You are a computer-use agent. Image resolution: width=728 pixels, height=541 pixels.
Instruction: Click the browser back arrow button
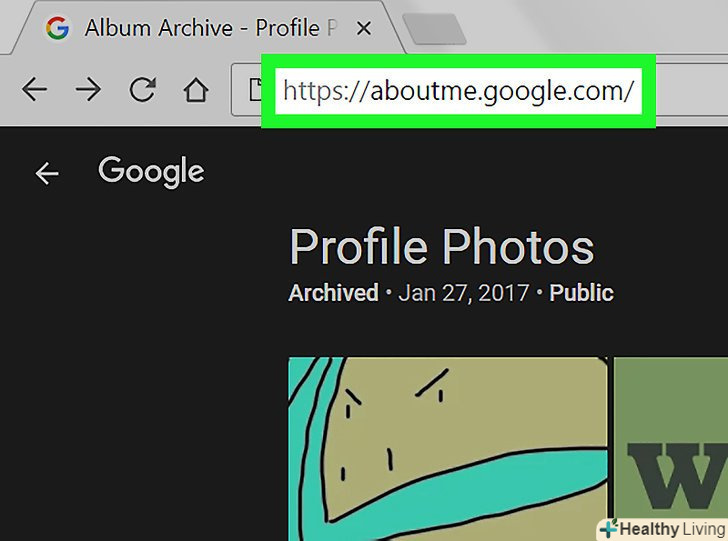35,90
